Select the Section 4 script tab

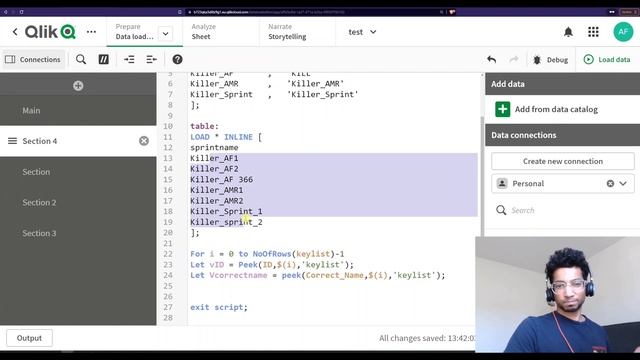coord(78,141)
